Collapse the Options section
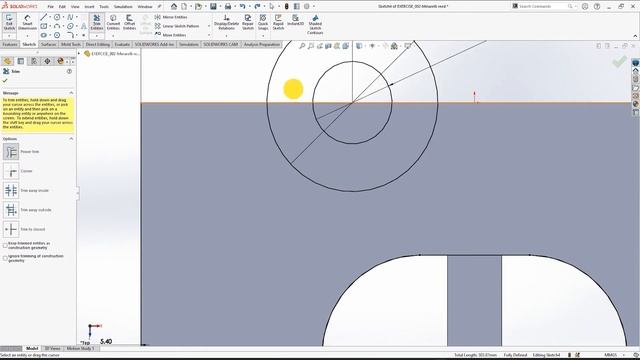 coord(71,139)
